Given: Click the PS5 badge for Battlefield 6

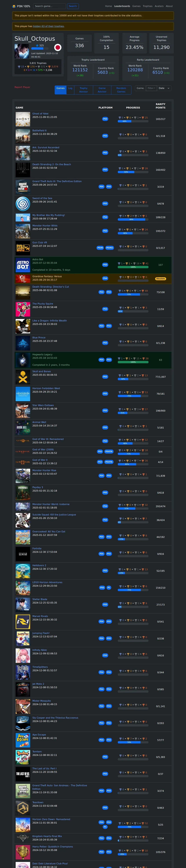Looking at the screenshot, I should point(105,136).
